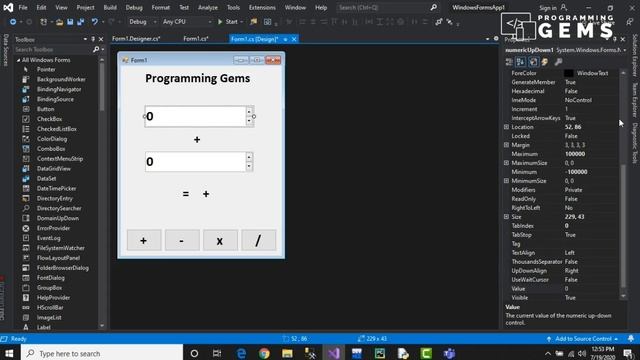Viewport: 640px width, 360px height.
Task: Collapse the All Windows Forms group
Action: [x=18, y=60]
